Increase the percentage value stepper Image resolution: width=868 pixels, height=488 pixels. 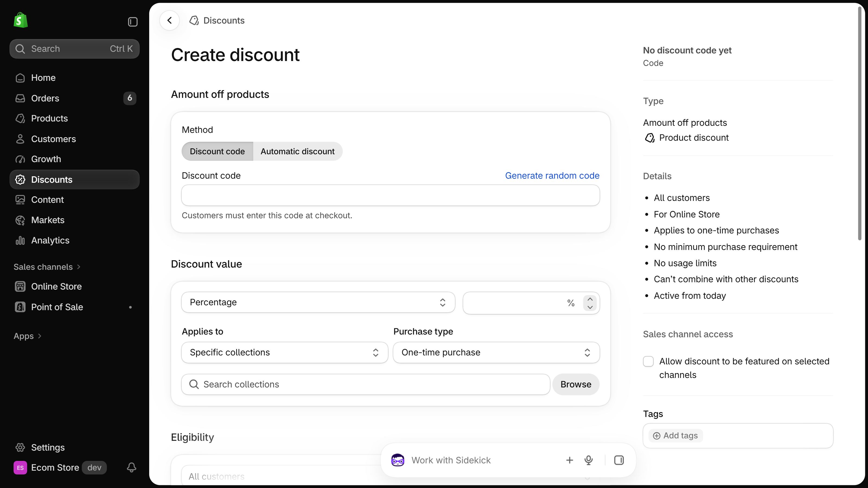coord(590,299)
